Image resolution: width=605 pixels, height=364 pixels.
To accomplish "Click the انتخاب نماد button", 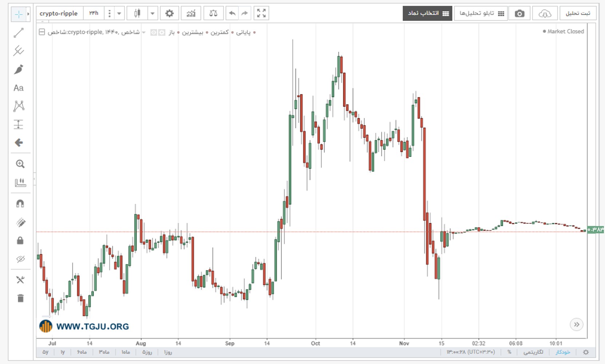I will point(427,13).
